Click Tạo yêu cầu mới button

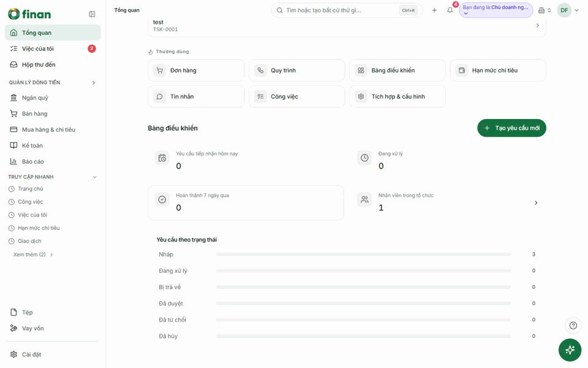coord(511,128)
